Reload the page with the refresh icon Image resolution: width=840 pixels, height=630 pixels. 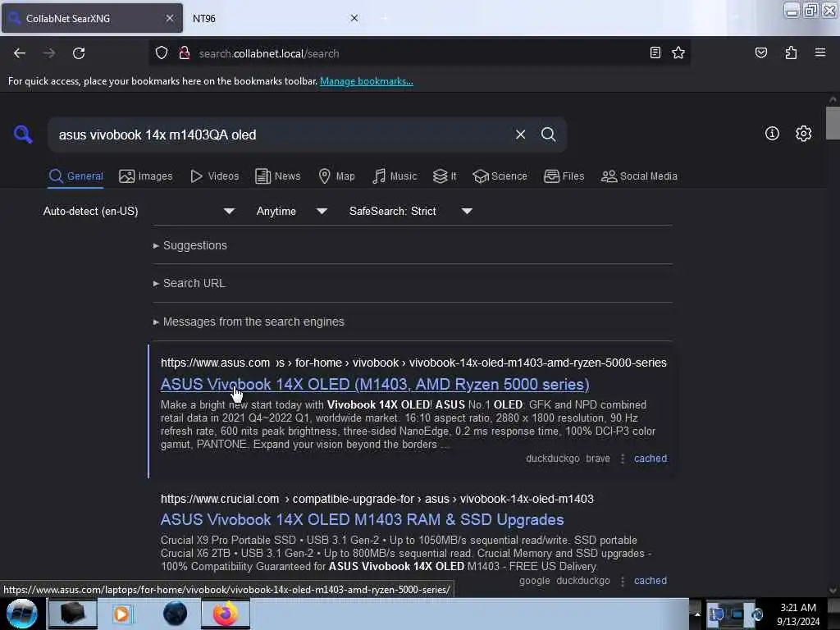(79, 53)
